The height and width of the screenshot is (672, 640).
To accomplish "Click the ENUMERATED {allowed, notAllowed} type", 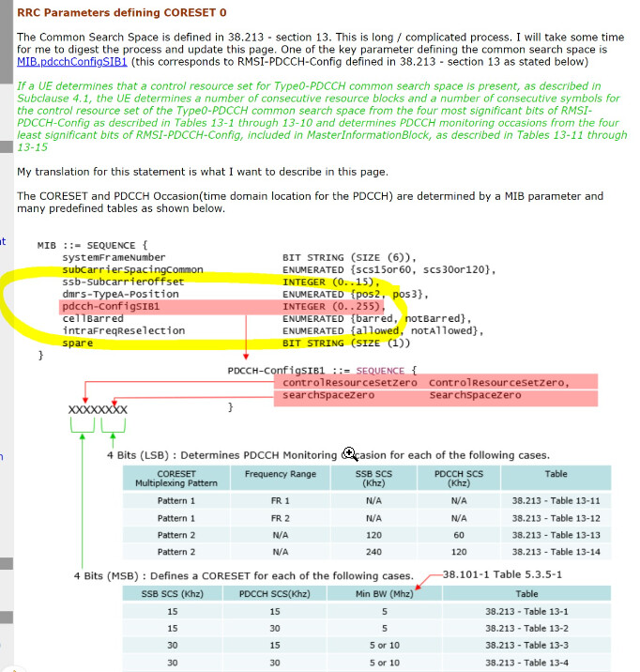I will 383,331.
